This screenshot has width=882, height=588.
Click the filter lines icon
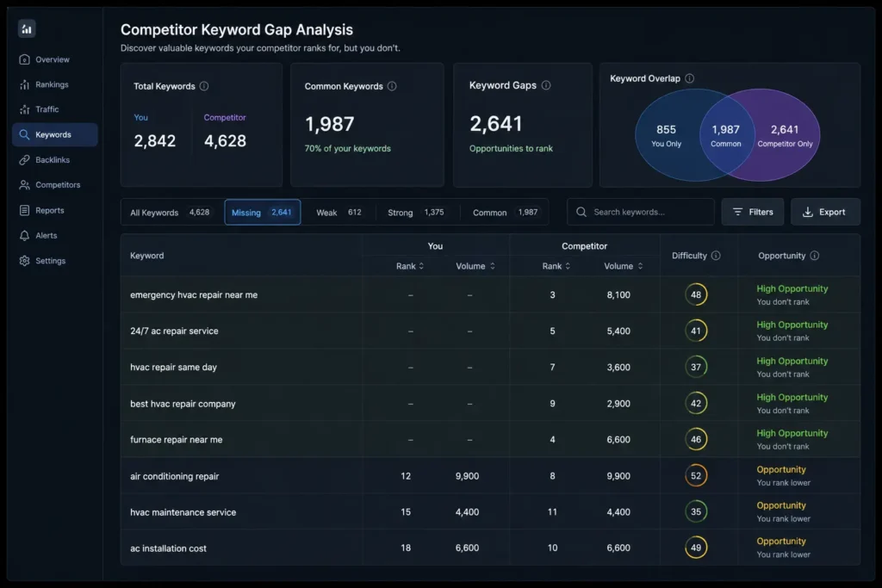click(x=737, y=212)
